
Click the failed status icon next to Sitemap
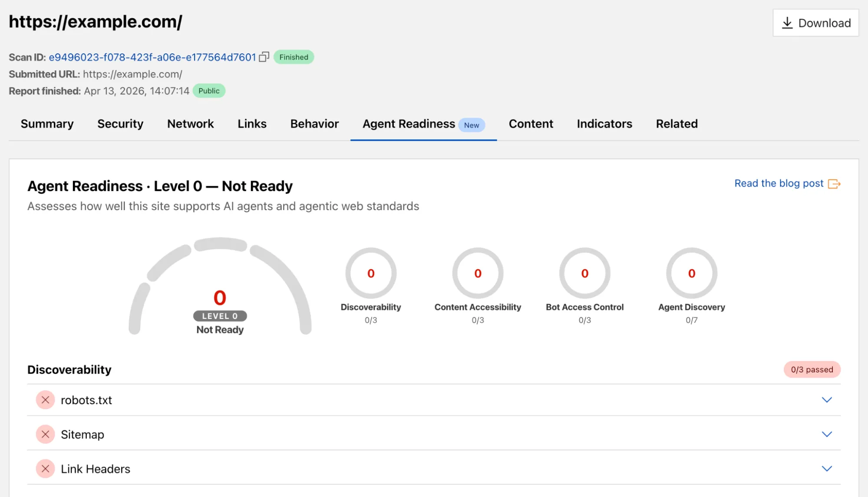pyautogui.click(x=45, y=434)
